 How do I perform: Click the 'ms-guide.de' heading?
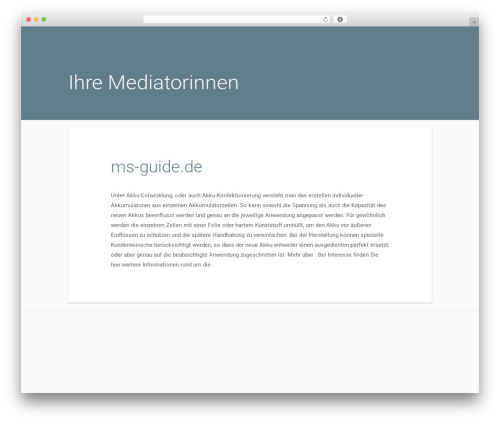[156, 167]
